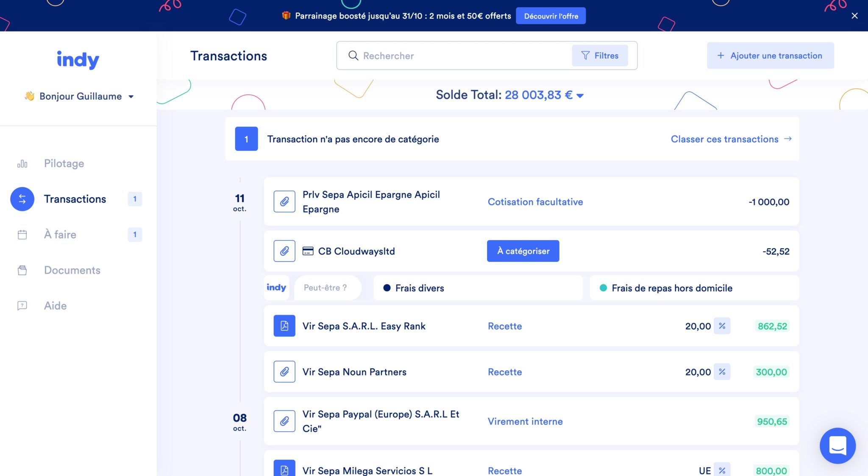Expand the Solde Total balance dropdown

click(x=580, y=95)
